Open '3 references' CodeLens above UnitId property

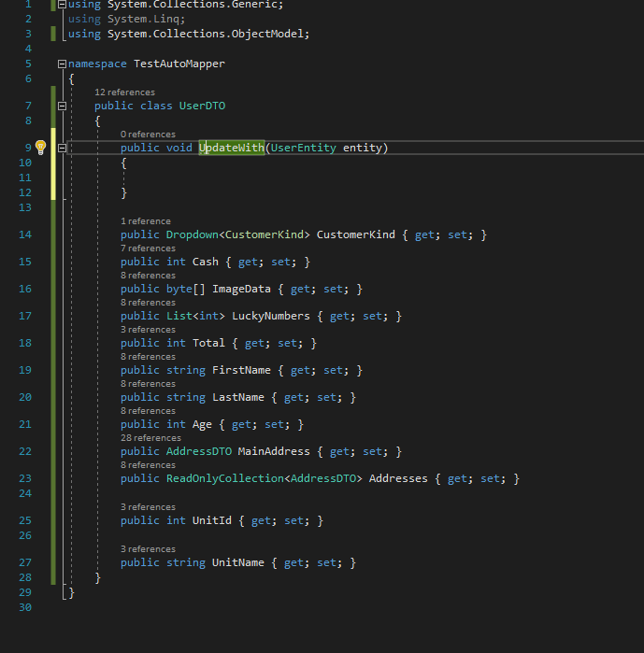click(148, 507)
